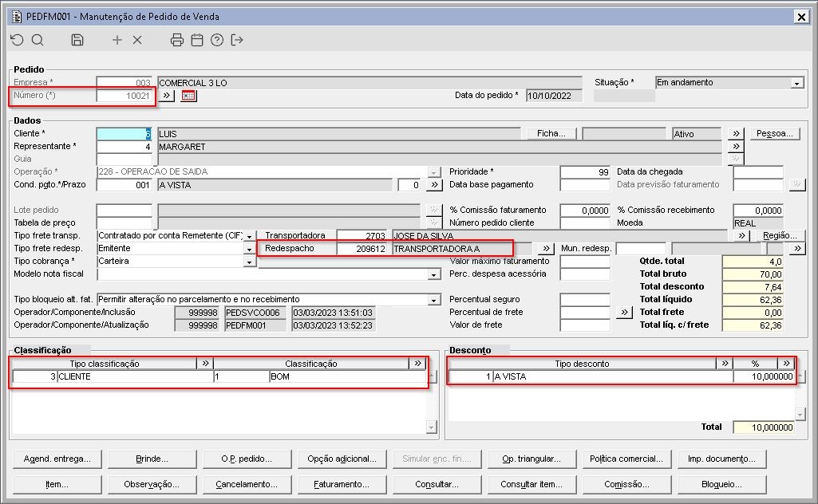Click the Consultar item... button
The image size is (818, 504).
[532, 484]
